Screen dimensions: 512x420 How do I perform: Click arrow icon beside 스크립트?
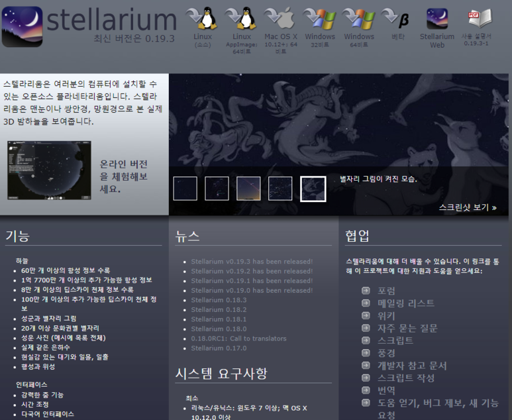tap(366, 341)
